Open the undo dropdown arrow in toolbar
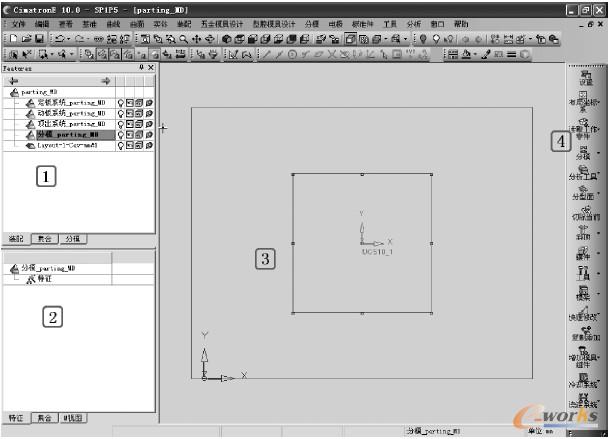The image size is (608, 439). 66,38
